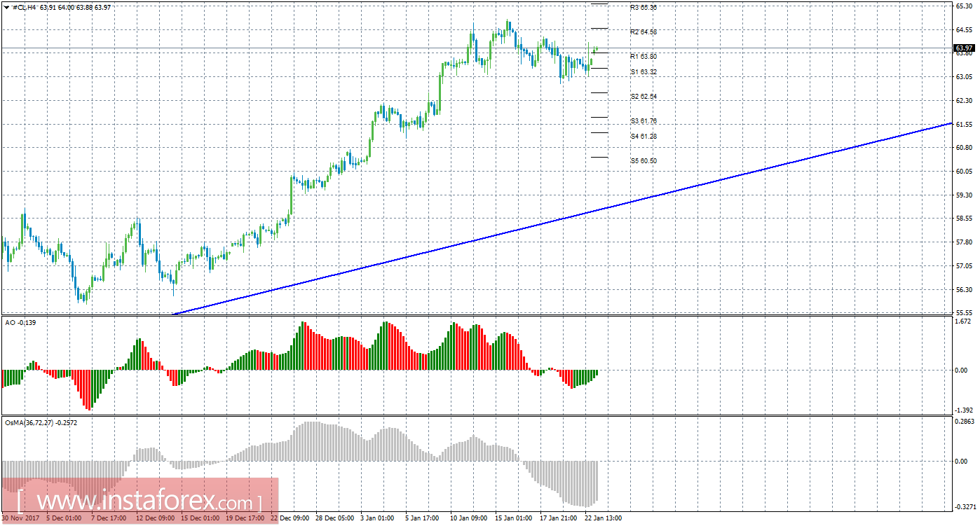
Task: Click the 61.55 price axis value
Action: [x=964, y=124]
